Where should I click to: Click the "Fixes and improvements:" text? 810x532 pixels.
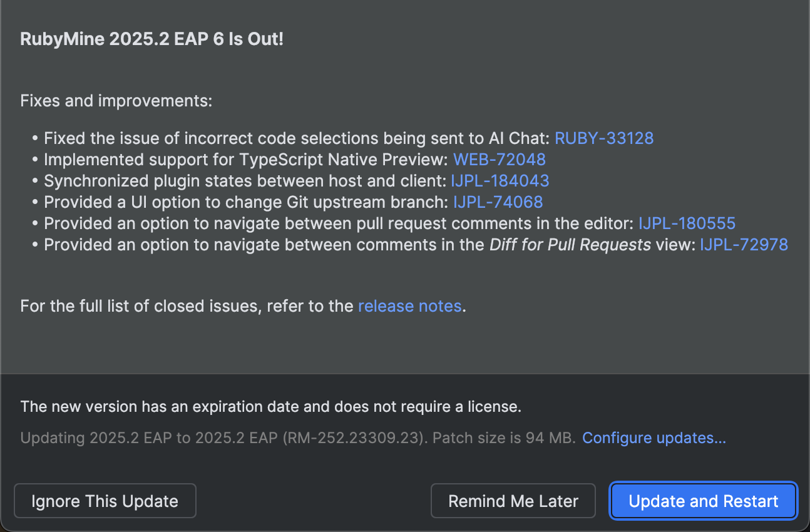coord(116,100)
